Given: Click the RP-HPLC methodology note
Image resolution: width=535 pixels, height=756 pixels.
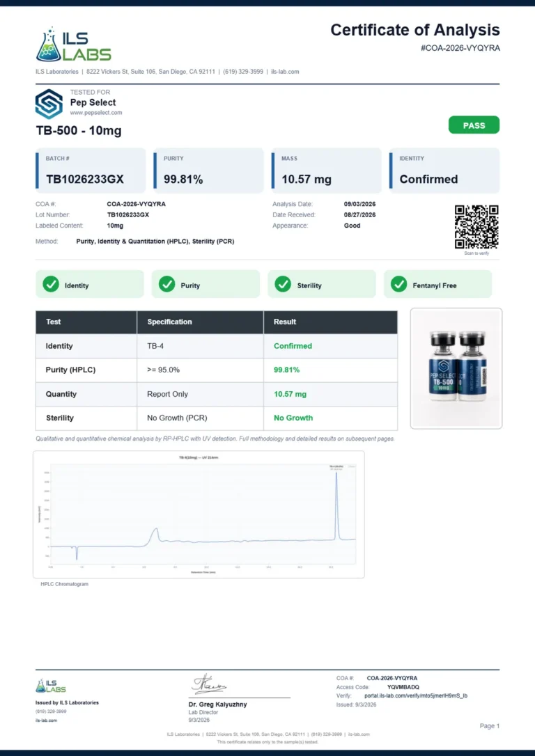Looking at the screenshot, I should (x=215, y=439).
